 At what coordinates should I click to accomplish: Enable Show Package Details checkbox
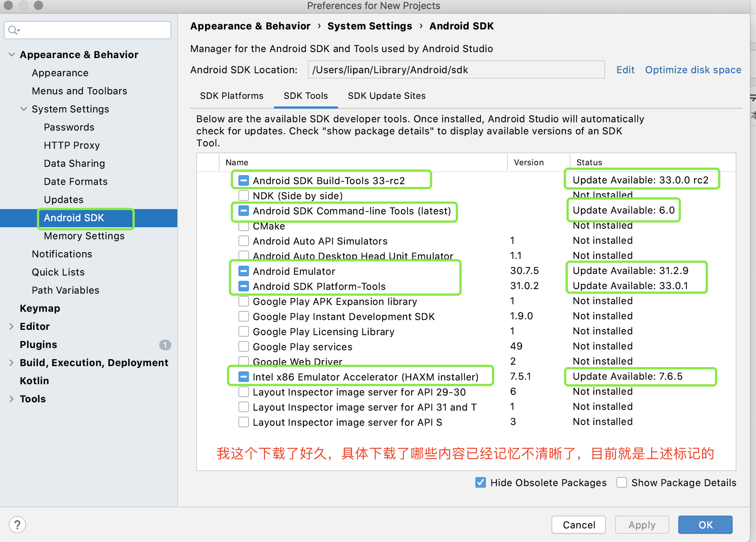[622, 482]
